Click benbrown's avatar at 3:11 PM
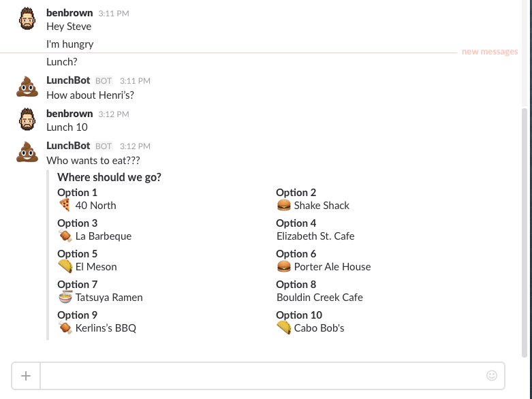Screen dimensions: 532x399 tap(27, 19)
